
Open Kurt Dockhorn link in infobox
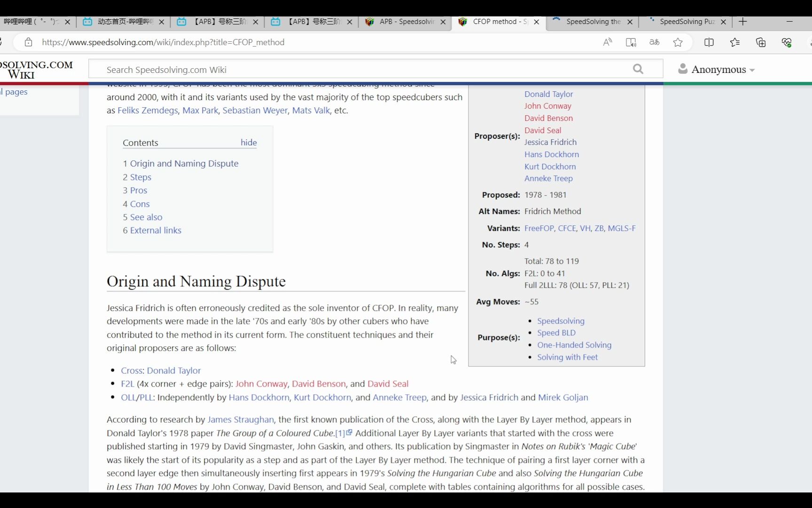pos(550,167)
